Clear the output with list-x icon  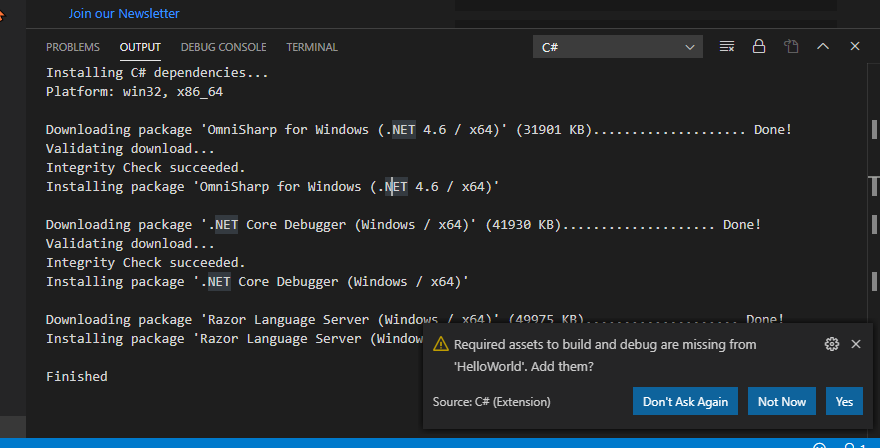click(727, 47)
